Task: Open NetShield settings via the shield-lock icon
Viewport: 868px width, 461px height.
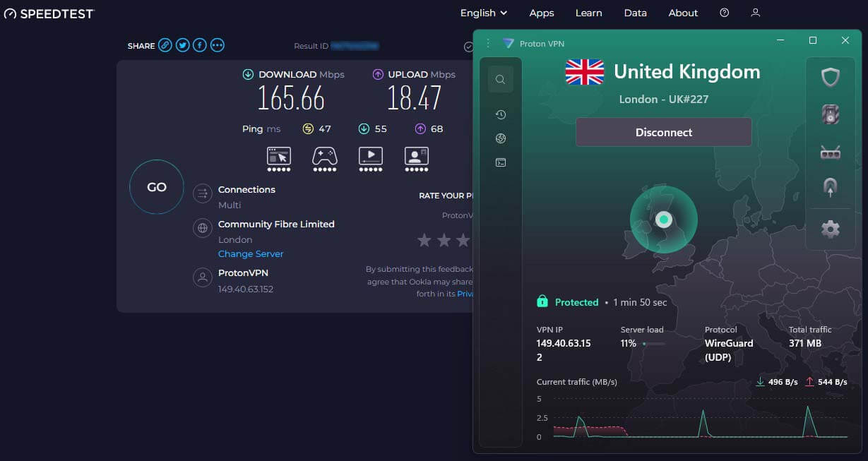Action: point(830,114)
